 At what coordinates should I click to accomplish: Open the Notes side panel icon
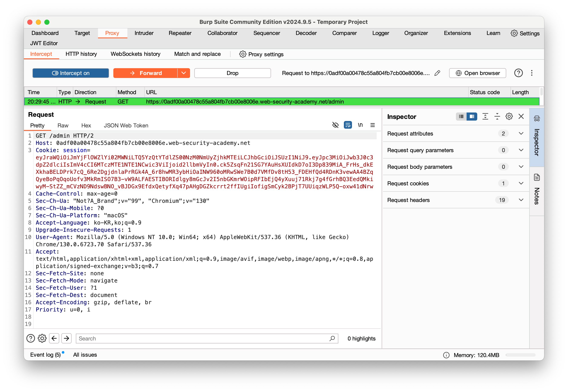pos(536,177)
